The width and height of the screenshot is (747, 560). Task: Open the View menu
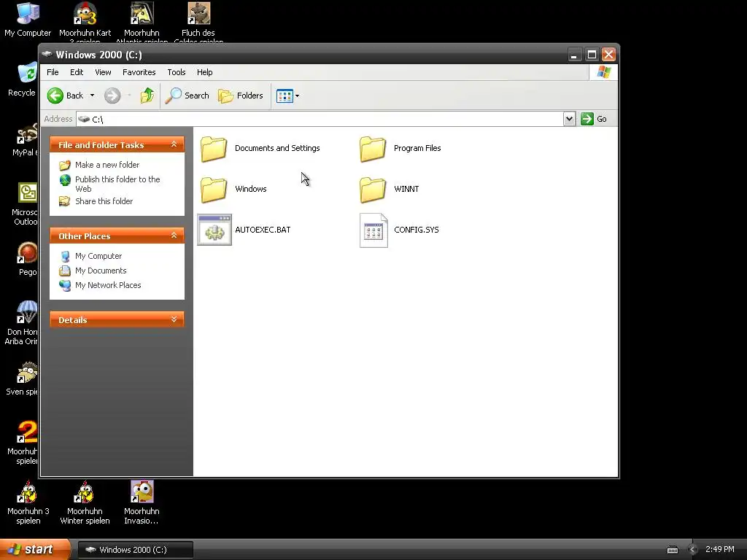pyautogui.click(x=103, y=72)
